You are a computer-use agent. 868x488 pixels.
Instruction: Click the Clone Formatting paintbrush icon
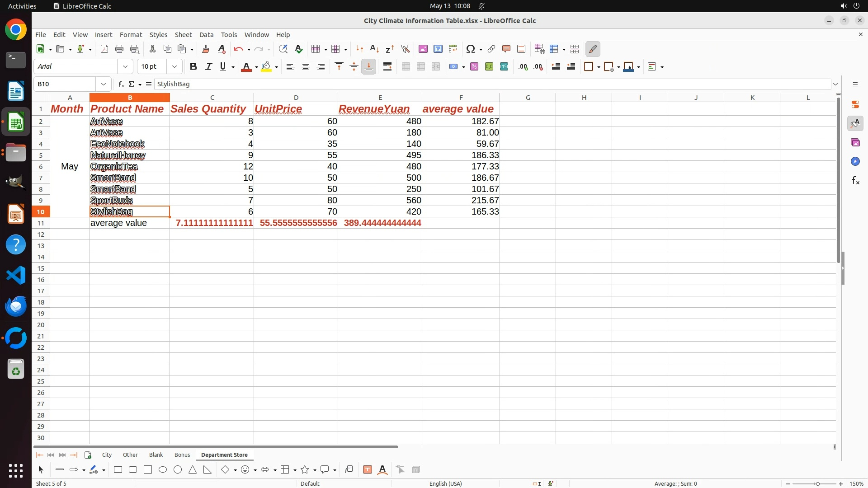pyautogui.click(x=206, y=49)
